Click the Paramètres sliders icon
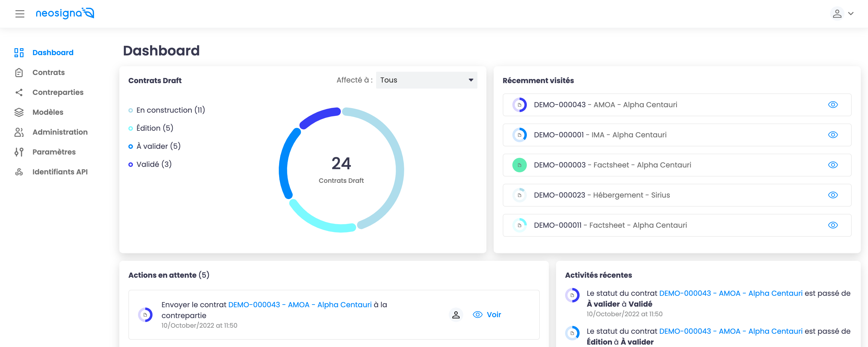Screen dimensions: 868x347 [x=19, y=152]
